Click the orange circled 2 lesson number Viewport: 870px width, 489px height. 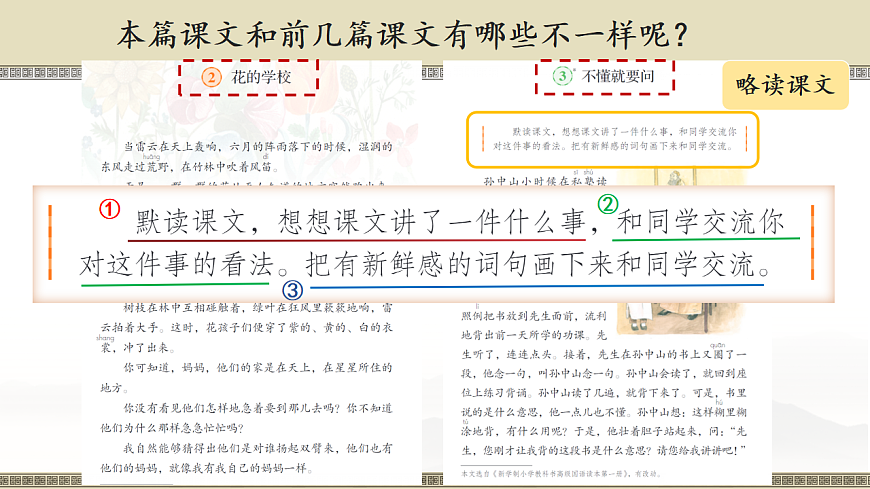(x=211, y=77)
